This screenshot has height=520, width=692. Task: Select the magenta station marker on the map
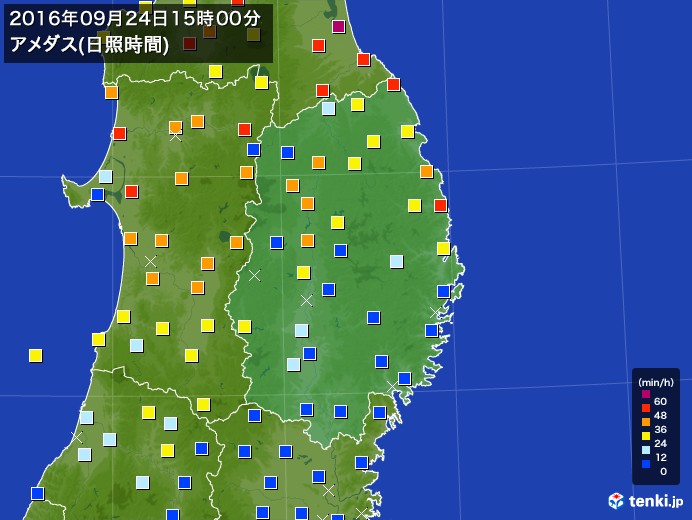pyautogui.click(x=338, y=26)
